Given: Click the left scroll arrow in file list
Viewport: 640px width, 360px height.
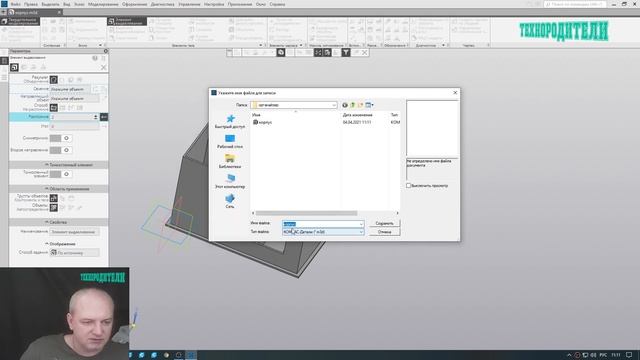Looking at the screenshot, I should point(253,213).
